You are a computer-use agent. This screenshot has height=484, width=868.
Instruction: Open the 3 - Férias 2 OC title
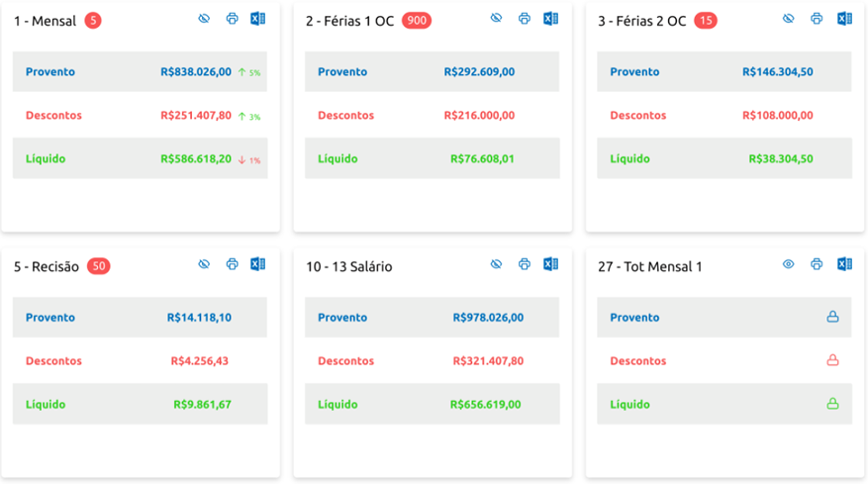[x=641, y=21]
